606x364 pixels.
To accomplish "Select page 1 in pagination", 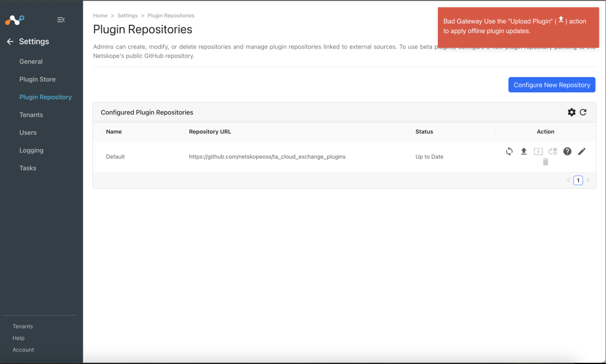I will pos(578,180).
